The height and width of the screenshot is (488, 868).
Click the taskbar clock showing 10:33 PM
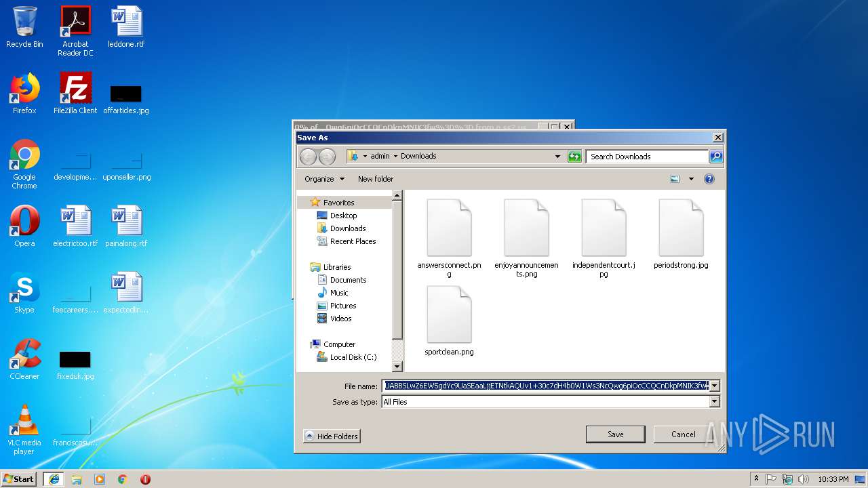[x=833, y=479]
